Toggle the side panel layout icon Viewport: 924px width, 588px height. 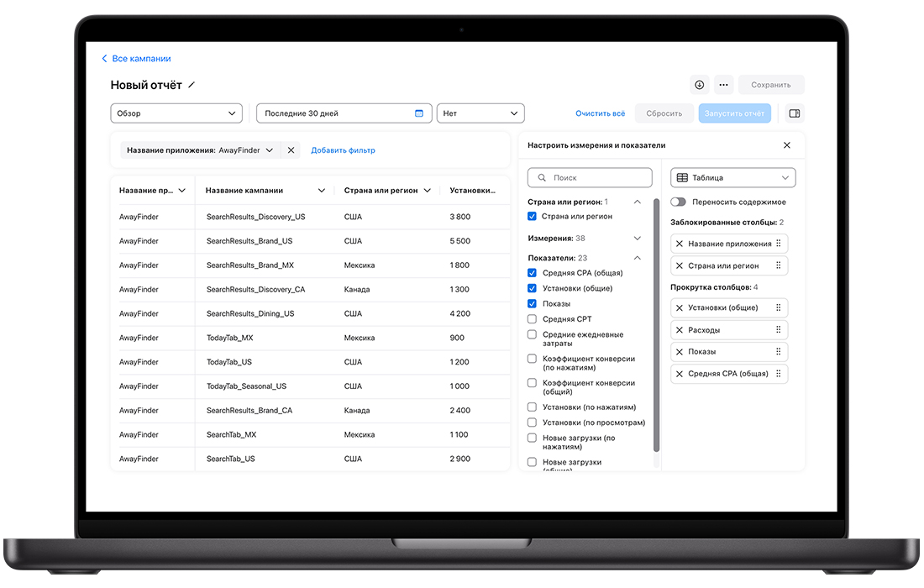(795, 113)
